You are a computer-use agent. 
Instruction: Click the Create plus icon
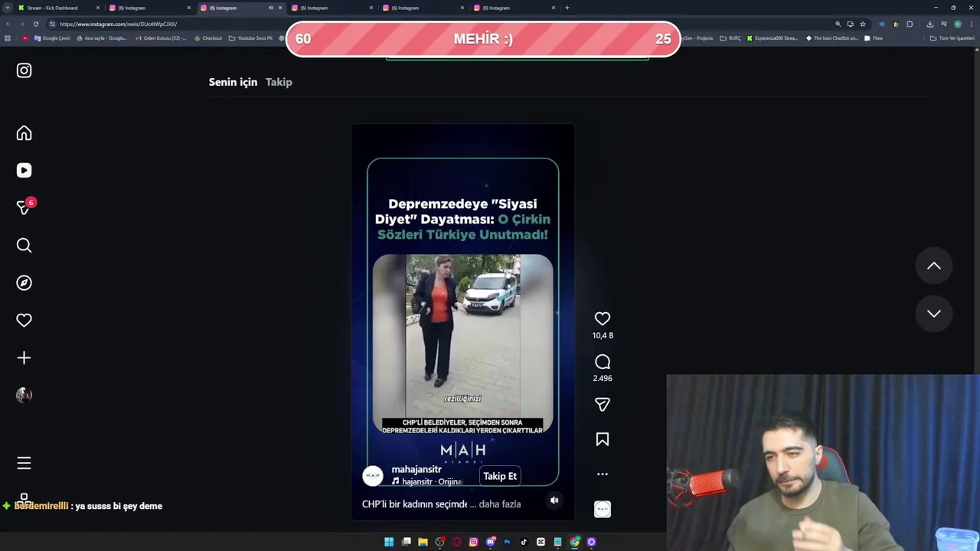coord(24,358)
